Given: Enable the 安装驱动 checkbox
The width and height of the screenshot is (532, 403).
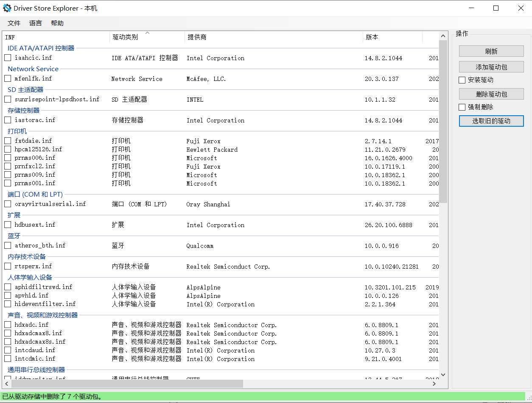Looking at the screenshot, I should 462,80.
